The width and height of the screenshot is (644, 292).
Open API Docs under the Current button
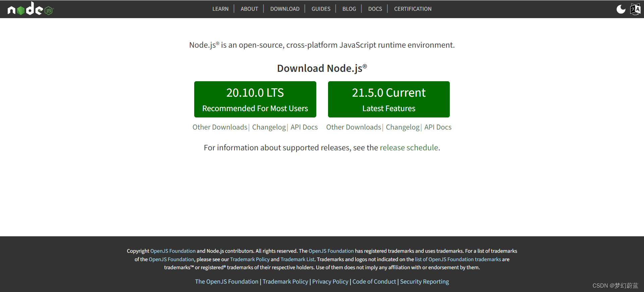[x=438, y=127]
